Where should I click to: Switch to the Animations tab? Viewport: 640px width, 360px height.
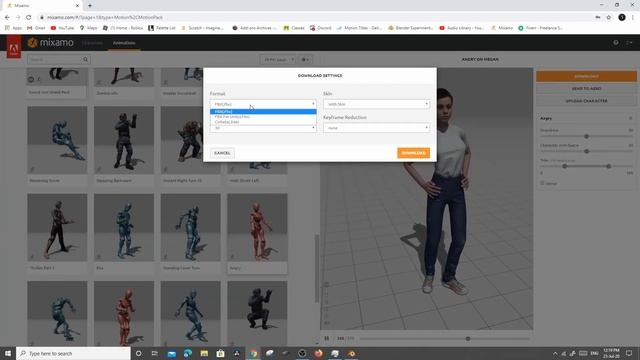click(124, 43)
